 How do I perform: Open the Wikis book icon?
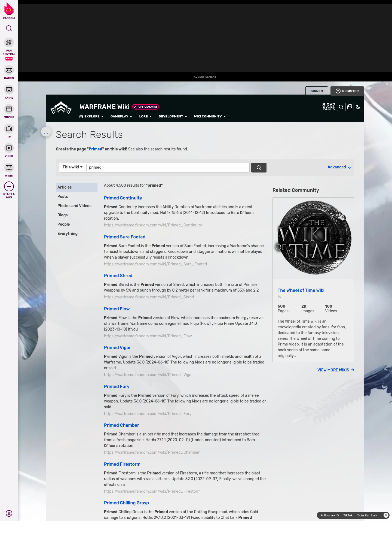[9, 168]
